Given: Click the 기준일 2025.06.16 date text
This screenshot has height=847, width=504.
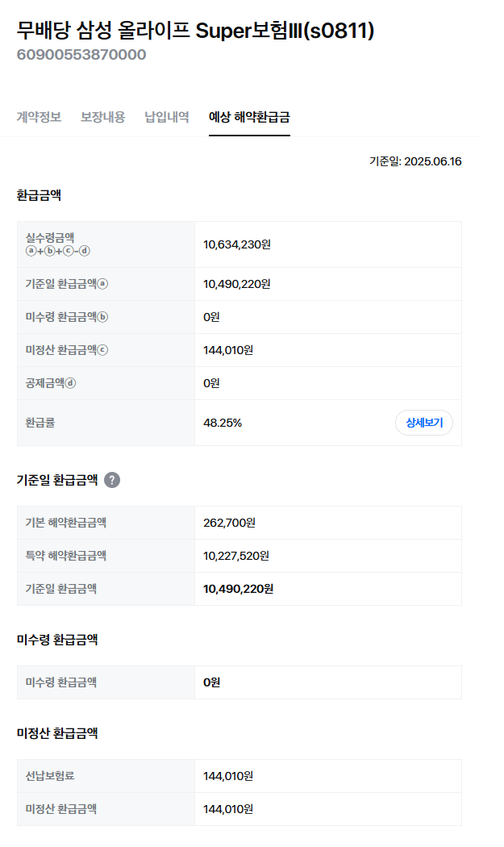Looking at the screenshot, I should click(x=415, y=161).
